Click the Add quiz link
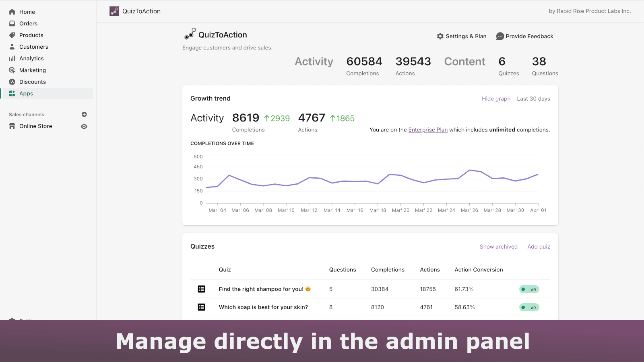 click(539, 247)
